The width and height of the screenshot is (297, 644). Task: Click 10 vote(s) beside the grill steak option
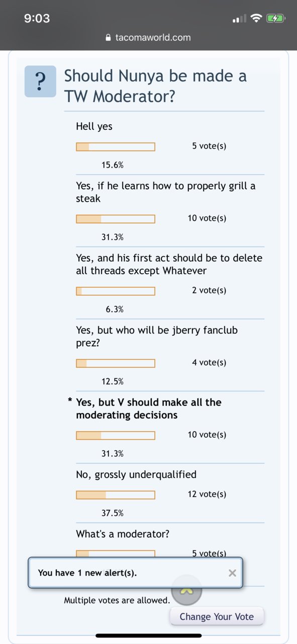point(207,218)
